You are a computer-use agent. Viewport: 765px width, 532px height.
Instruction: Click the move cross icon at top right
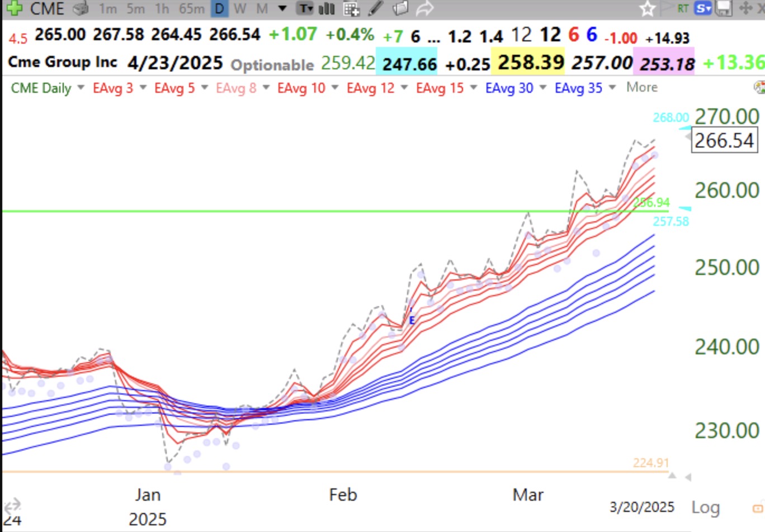coord(745,8)
